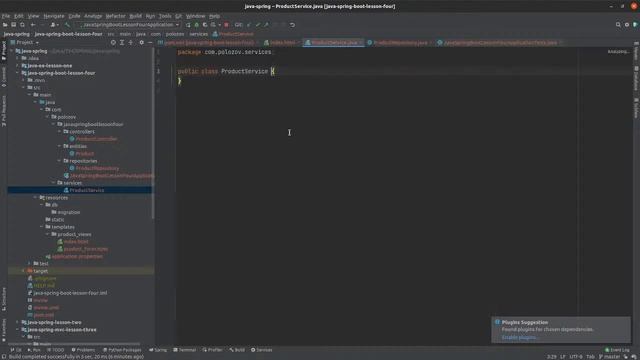Screen dimensions: 640x360
Task: Open the Event Log button
Action: click(x=617, y=350)
